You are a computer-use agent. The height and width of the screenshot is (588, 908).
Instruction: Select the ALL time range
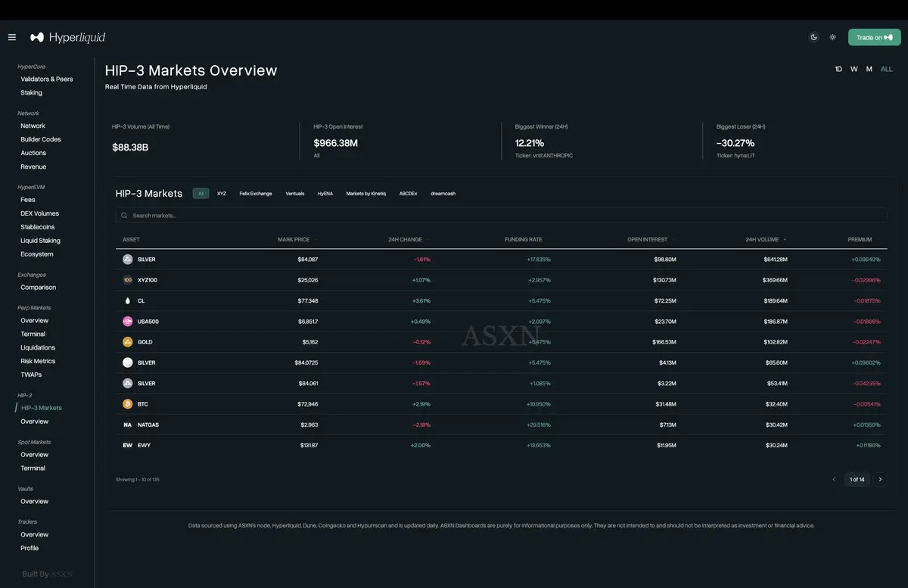click(887, 69)
